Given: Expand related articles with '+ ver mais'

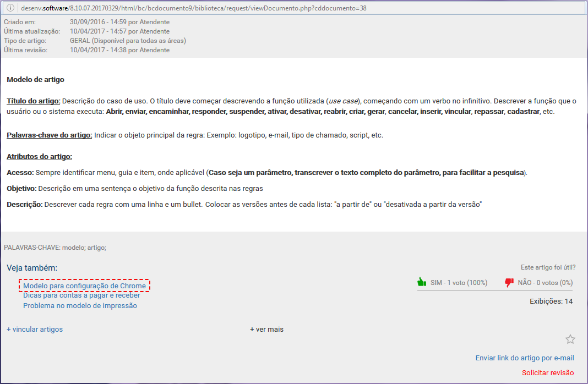Looking at the screenshot, I should coord(266,329).
